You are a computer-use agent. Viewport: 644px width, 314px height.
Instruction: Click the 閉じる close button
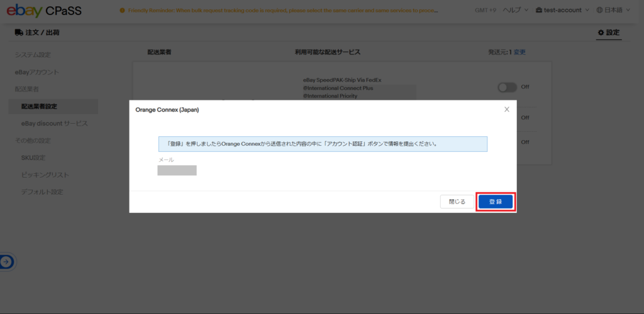tap(457, 202)
